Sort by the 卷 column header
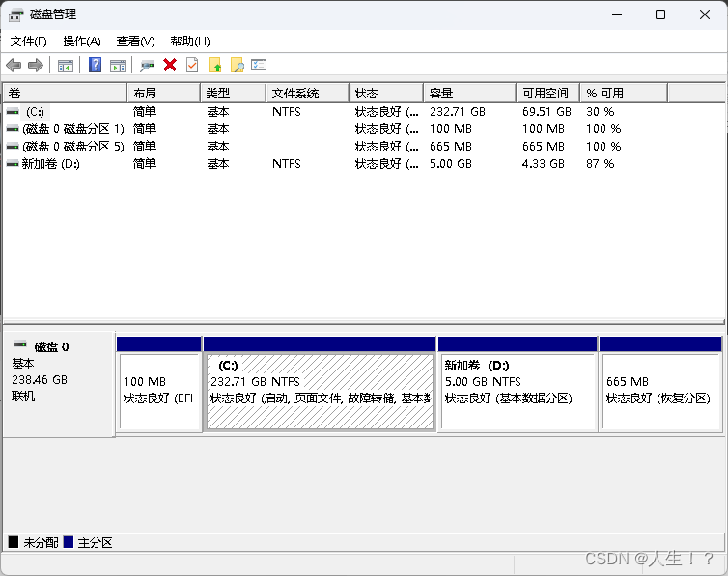The image size is (728, 576). 65,94
